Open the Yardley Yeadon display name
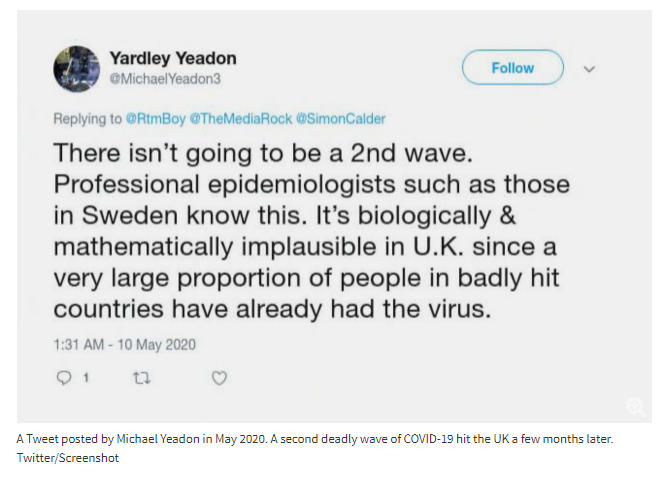Viewport: 664px width, 477px height. point(172,58)
